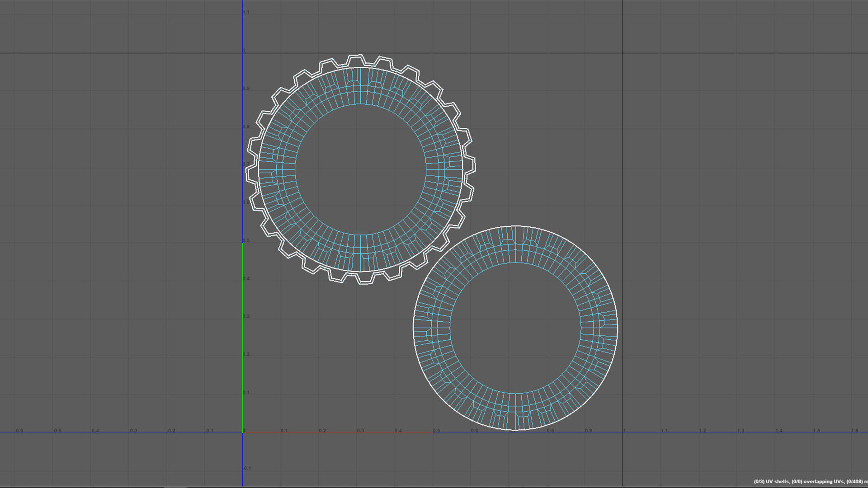Click empty center of top-left ring
Image resolution: width=868 pixels, height=488 pixels.
pos(360,170)
